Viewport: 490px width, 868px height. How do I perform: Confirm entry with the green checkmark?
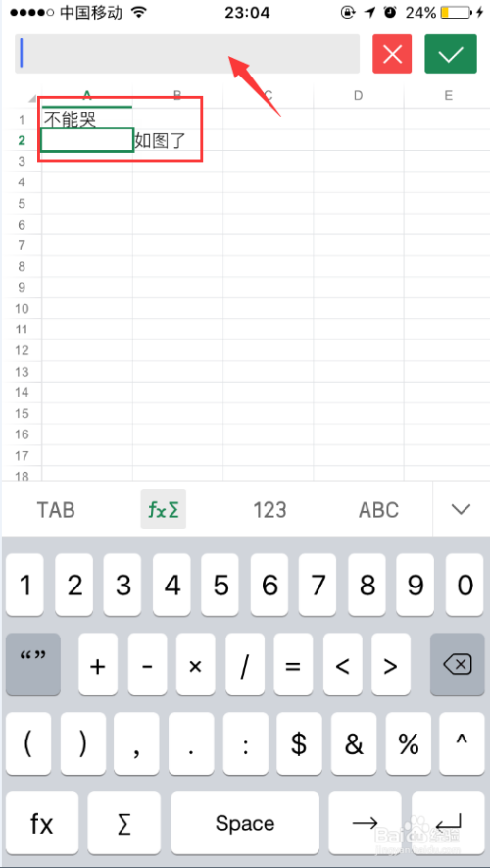(x=451, y=54)
